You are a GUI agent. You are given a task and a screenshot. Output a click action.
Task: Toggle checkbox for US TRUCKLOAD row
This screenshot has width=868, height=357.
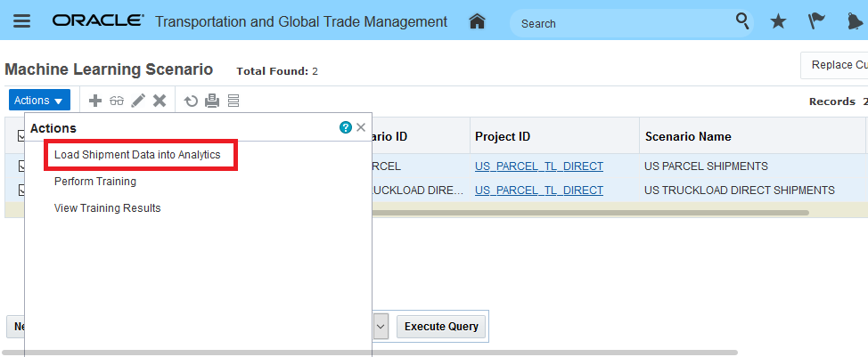pos(22,190)
